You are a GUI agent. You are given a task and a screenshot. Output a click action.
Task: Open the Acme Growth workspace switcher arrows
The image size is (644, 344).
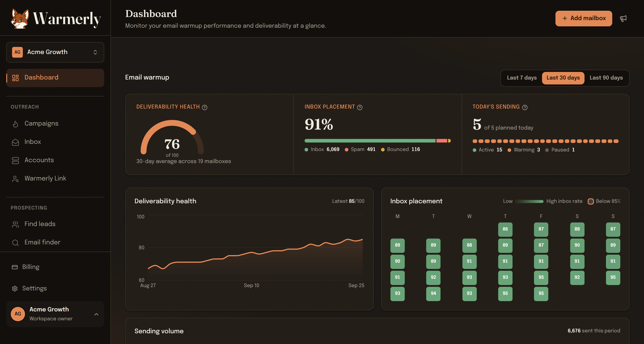pyautogui.click(x=95, y=52)
